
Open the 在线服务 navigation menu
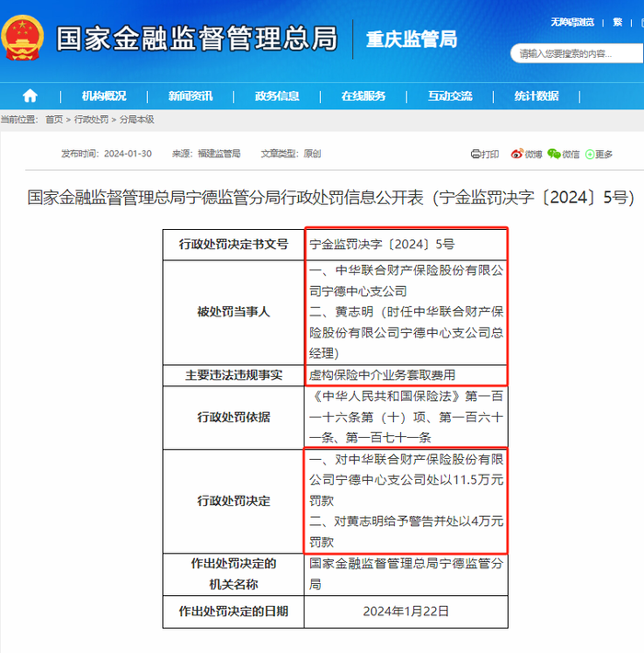[x=363, y=96]
